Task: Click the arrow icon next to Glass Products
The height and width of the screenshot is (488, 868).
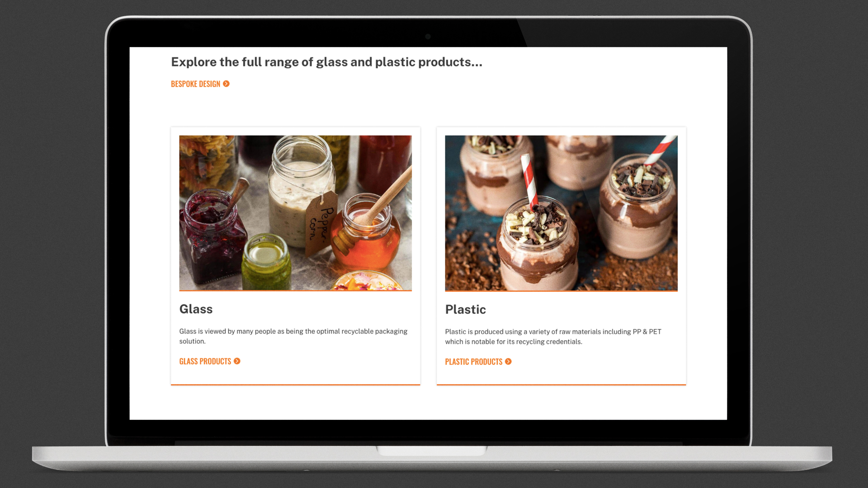Action: pyautogui.click(x=237, y=361)
